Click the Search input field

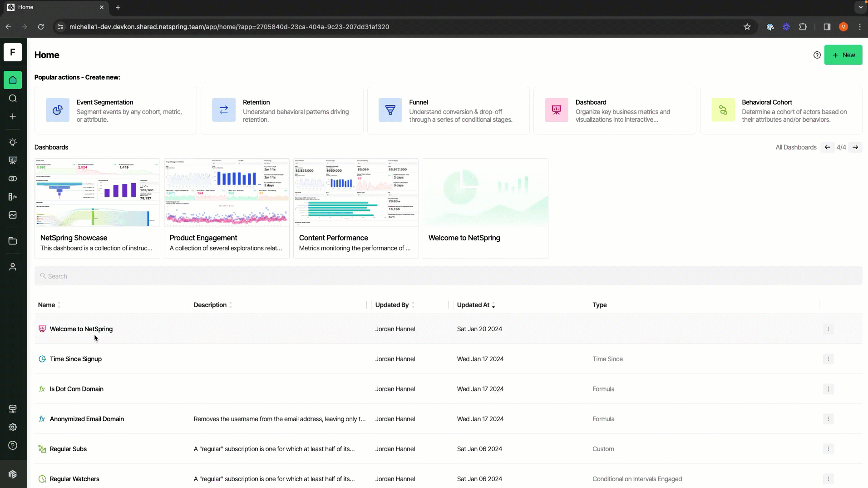448,276
